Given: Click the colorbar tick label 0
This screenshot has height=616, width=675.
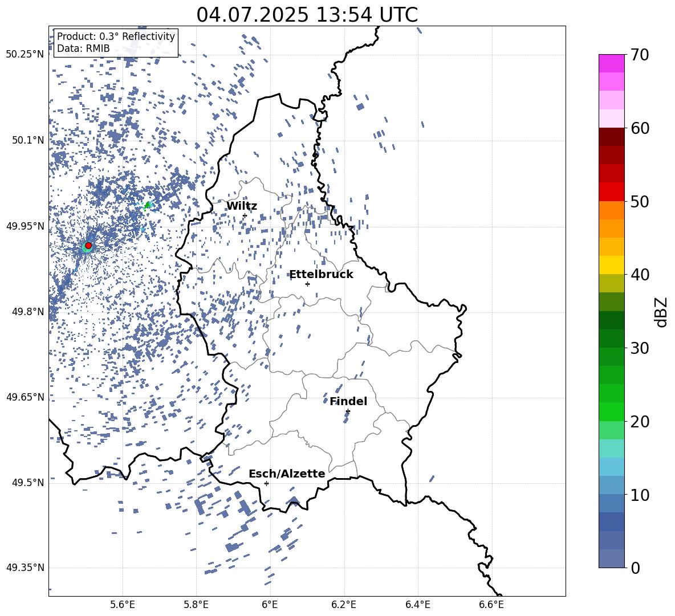Looking at the screenshot, I should click(635, 568).
